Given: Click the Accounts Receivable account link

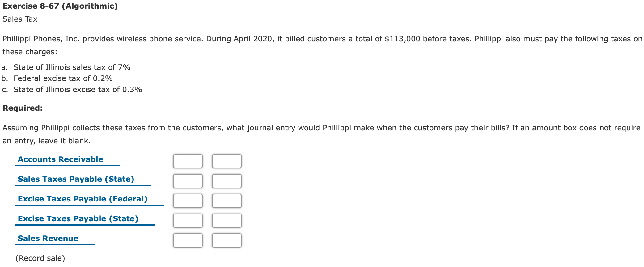Looking at the screenshot, I should [x=61, y=159].
